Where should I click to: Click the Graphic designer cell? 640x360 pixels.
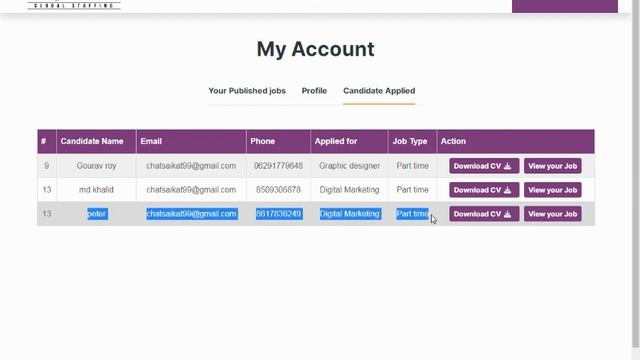[x=349, y=166]
